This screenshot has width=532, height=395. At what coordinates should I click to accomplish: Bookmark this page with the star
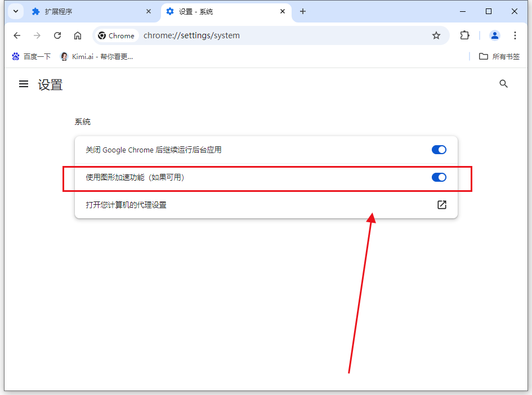(436, 35)
